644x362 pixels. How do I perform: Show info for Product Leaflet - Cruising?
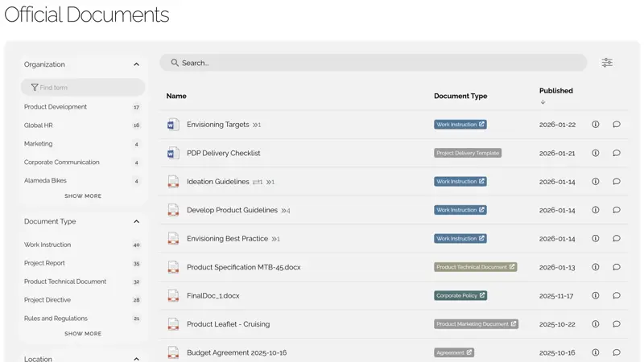pyautogui.click(x=596, y=324)
